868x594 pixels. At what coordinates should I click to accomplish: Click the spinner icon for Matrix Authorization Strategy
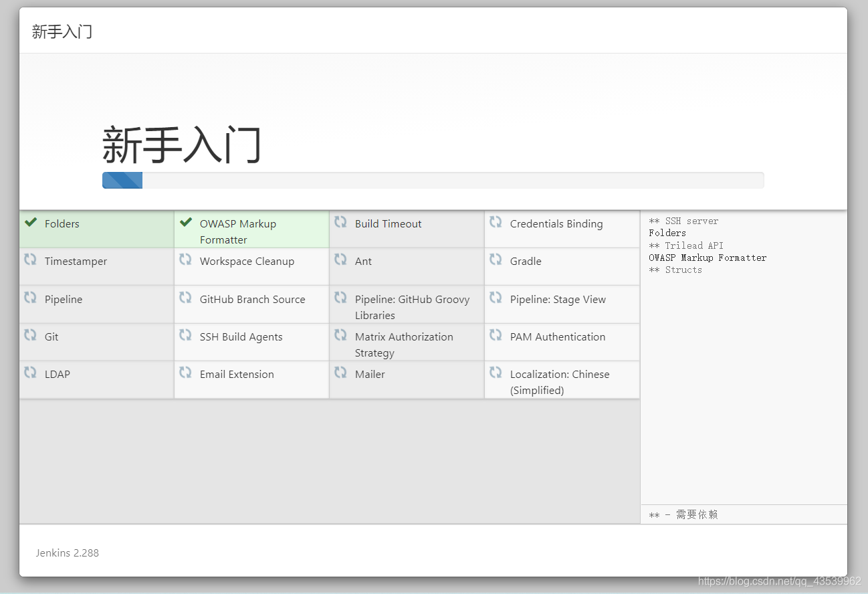pos(340,335)
